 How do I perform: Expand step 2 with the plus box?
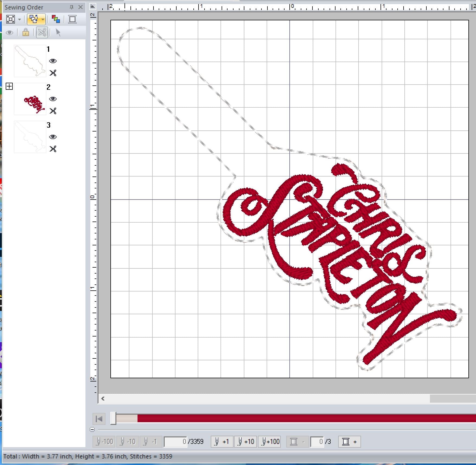9,86
